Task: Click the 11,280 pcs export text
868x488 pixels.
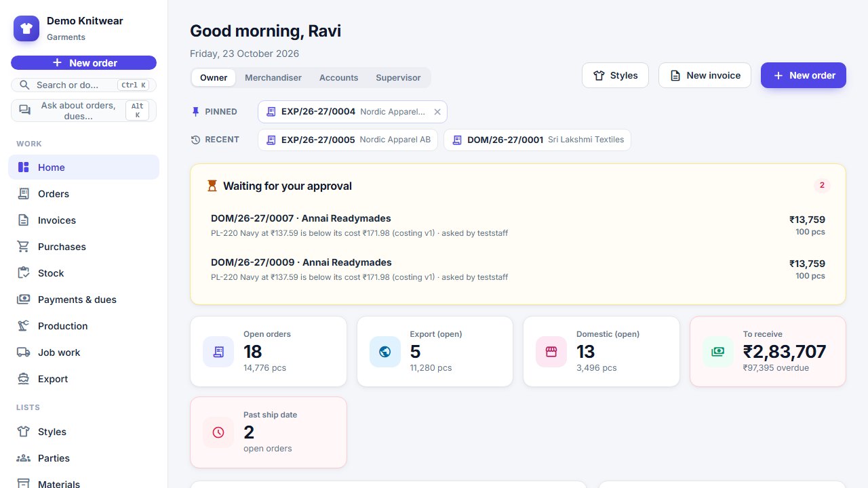Action: (x=431, y=368)
